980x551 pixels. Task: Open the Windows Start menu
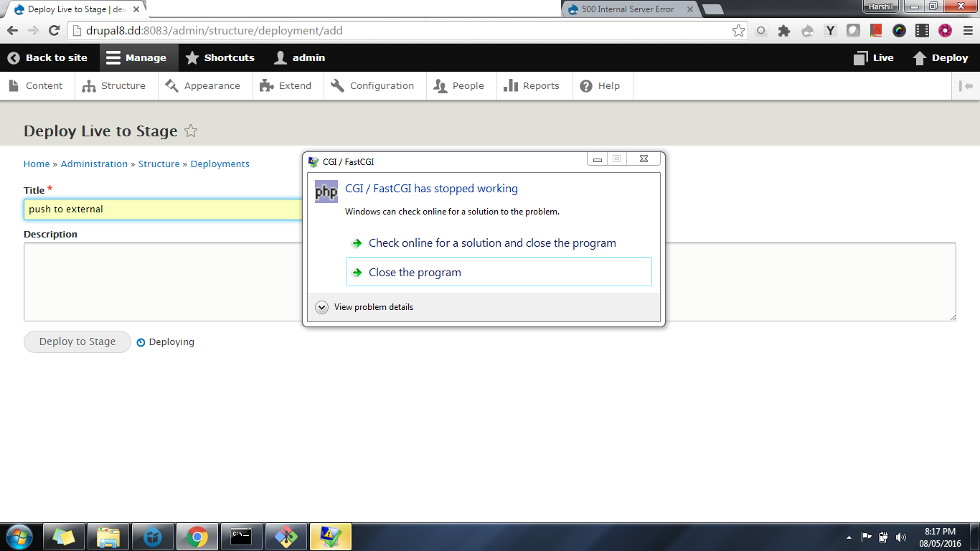pos(18,536)
